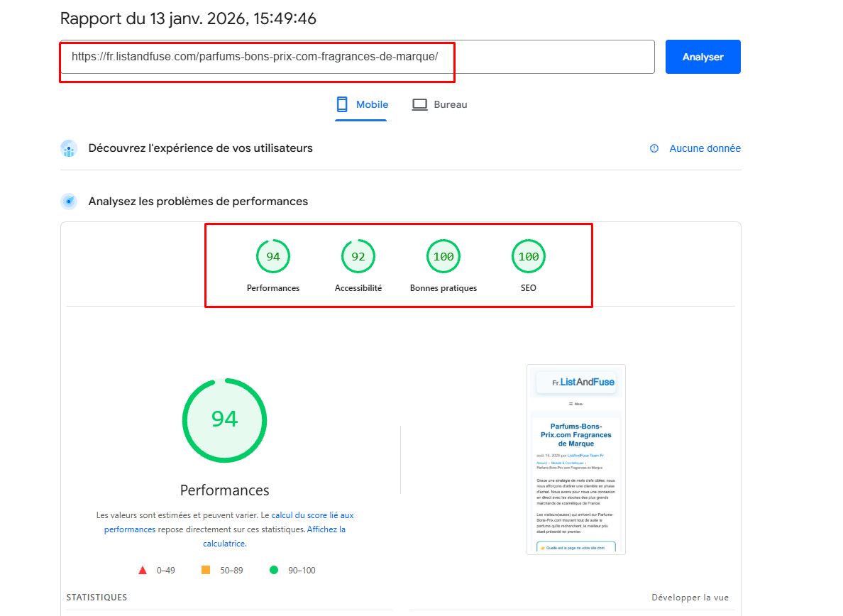Open the calcul du score lié aux performances link
This screenshot has width=843, height=616.
(x=229, y=522)
